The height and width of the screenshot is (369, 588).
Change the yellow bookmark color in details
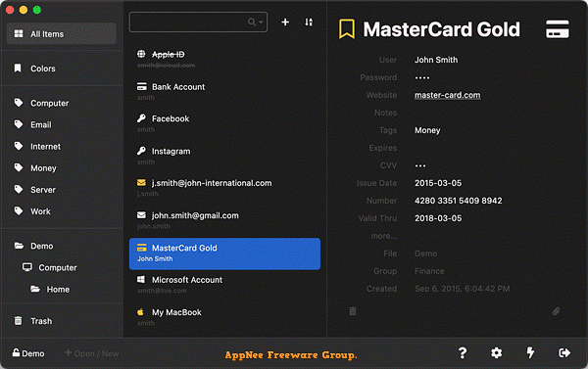(x=347, y=29)
